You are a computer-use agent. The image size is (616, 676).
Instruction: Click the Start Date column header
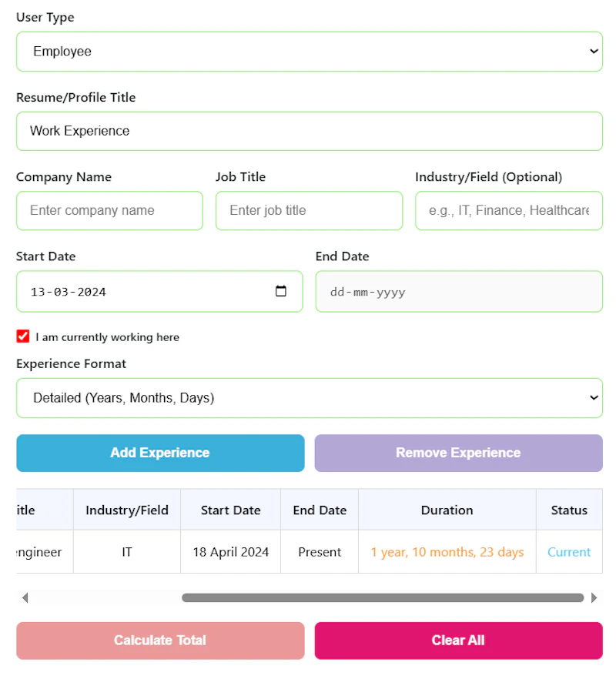[231, 510]
